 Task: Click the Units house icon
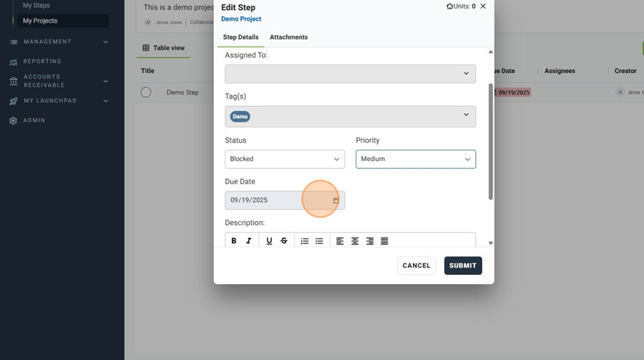[450, 6]
